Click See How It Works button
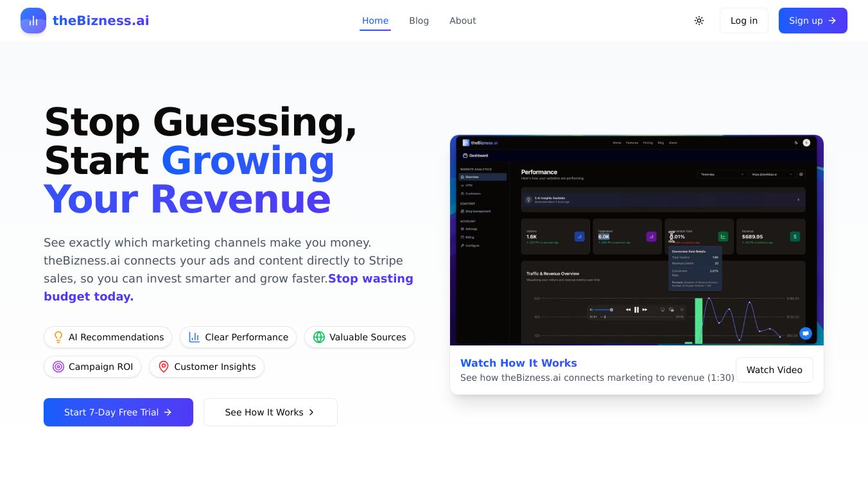 click(270, 412)
